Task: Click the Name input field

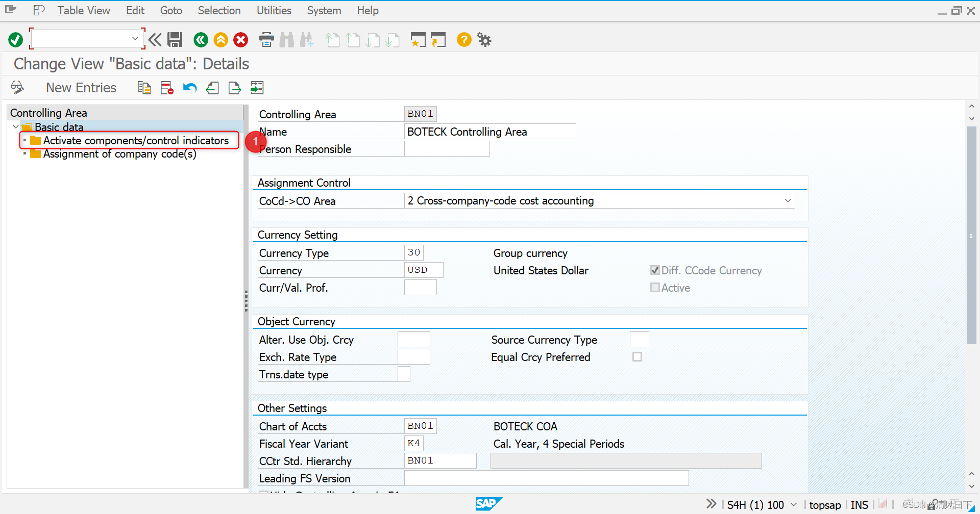Action: tap(490, 132)
